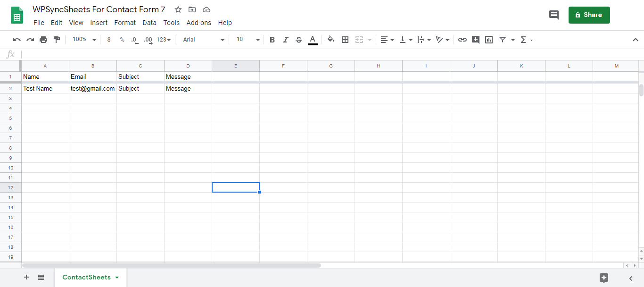Click the Merge cells icon
644x287 pixels.
tap(359, 40)
